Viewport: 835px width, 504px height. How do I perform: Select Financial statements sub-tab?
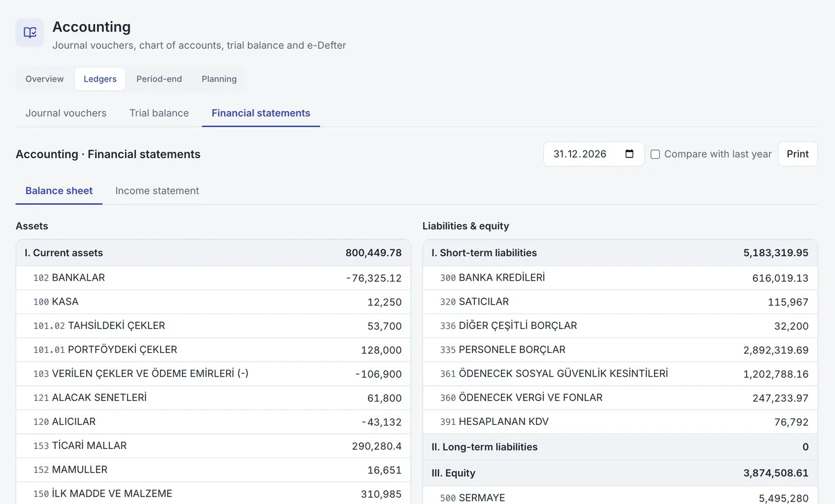(x=261, y=113)
